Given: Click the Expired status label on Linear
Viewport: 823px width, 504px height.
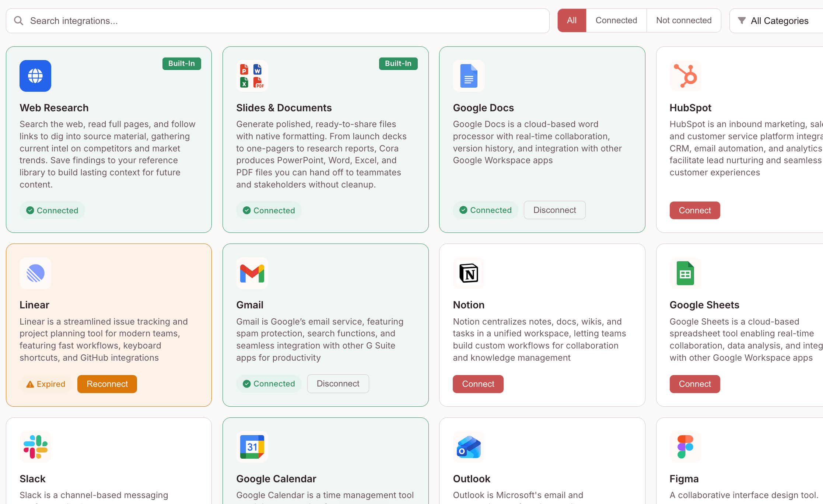Looking at the screenshot, I should (46, 384).
